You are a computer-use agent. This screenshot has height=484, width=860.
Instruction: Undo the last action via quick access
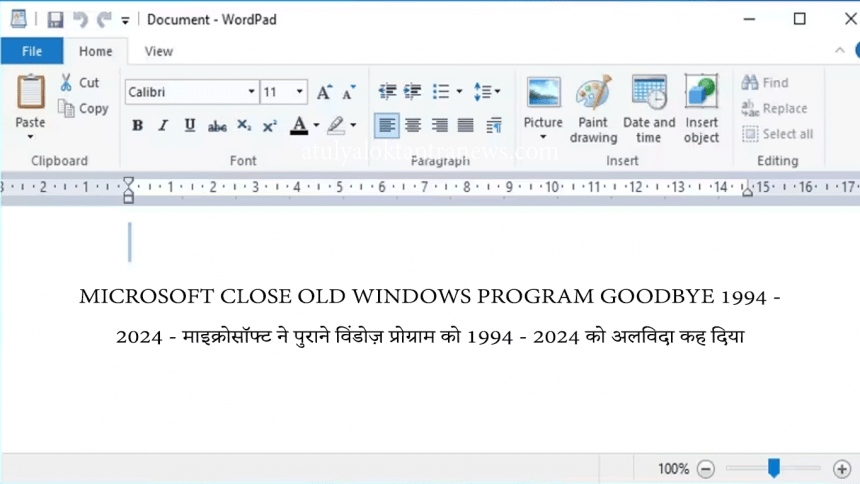tap(81, 20)
